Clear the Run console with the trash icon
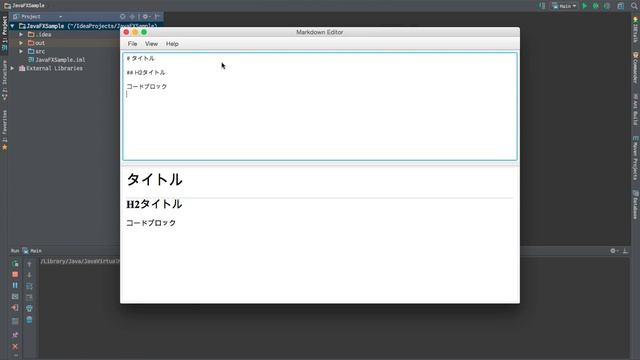Viewport: 640px width, 360px height. tap(29, 320)
